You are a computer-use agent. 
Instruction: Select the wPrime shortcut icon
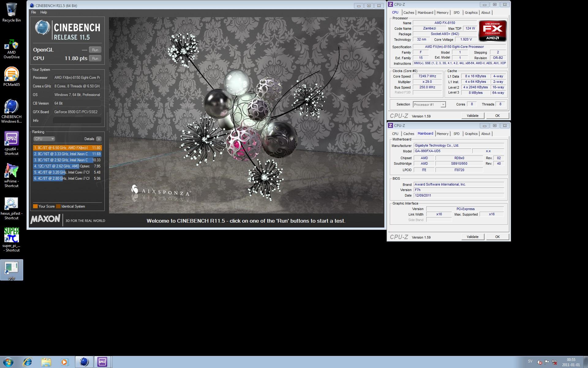pos(11,175)
